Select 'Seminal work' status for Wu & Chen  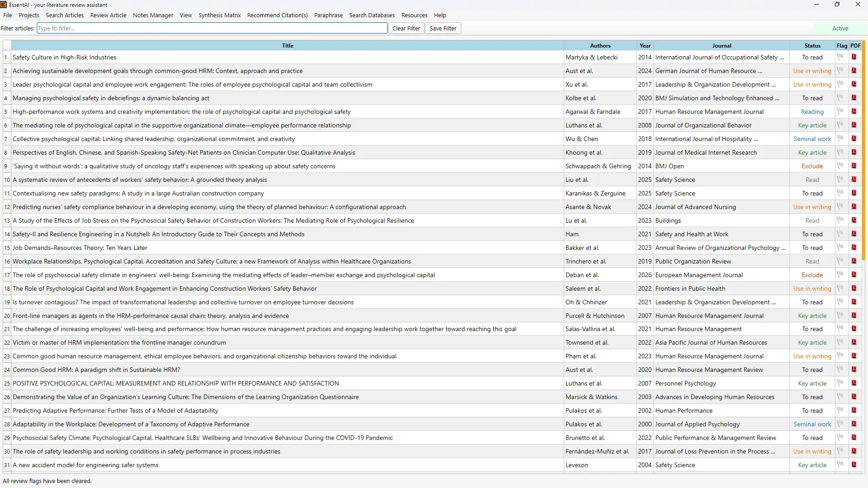pos(812,139)
